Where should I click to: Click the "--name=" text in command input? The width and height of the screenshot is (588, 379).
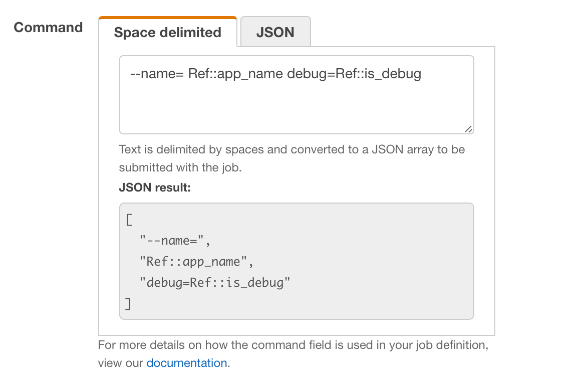(x=156, y=74)
